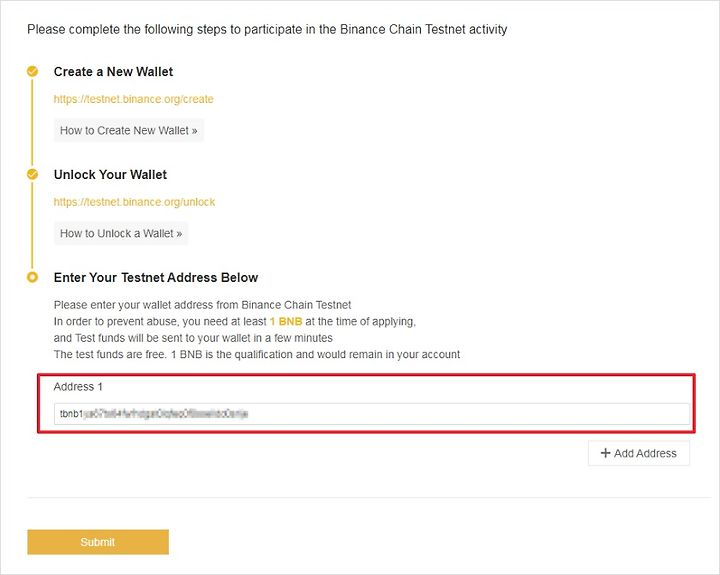Click the completed checkmark beside Create a New Wallet
Viewport: 720px width, 575px height.
[32, 71]
